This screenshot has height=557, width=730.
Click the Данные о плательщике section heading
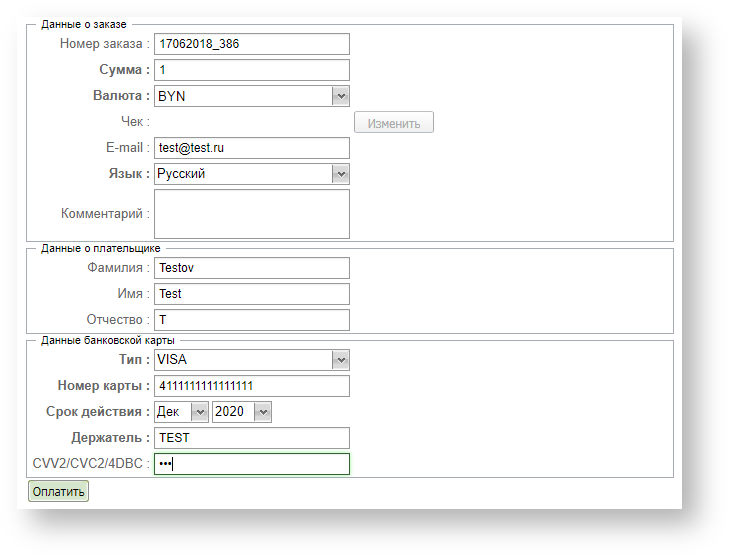point(100,248)
